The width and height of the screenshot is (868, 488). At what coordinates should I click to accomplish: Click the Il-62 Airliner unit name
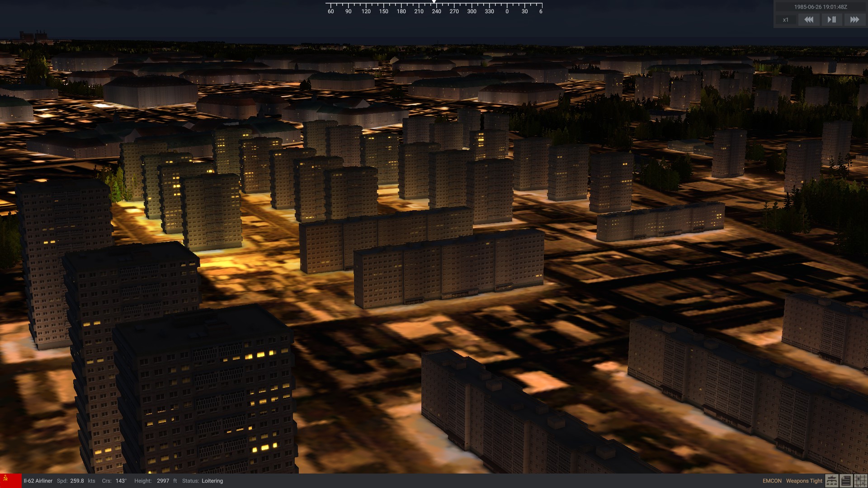tap(38, 481)
